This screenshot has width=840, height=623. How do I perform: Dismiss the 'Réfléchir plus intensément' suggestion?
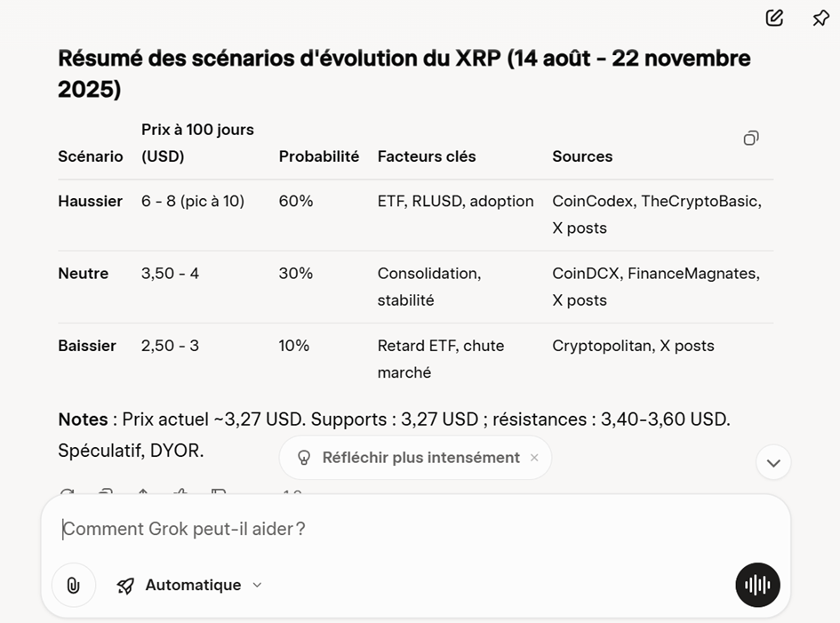(534, 458)
